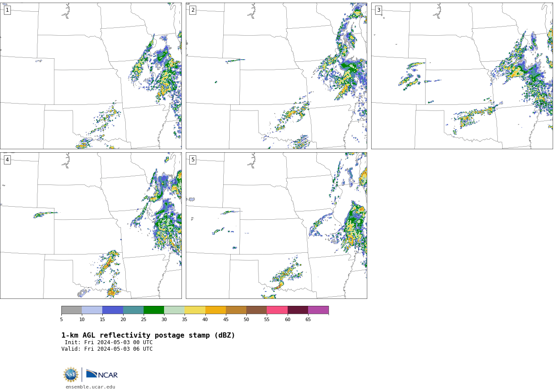Click the pink 55-60 dBZ swatch
Screen dimensions: 557x392
(277, 310)
